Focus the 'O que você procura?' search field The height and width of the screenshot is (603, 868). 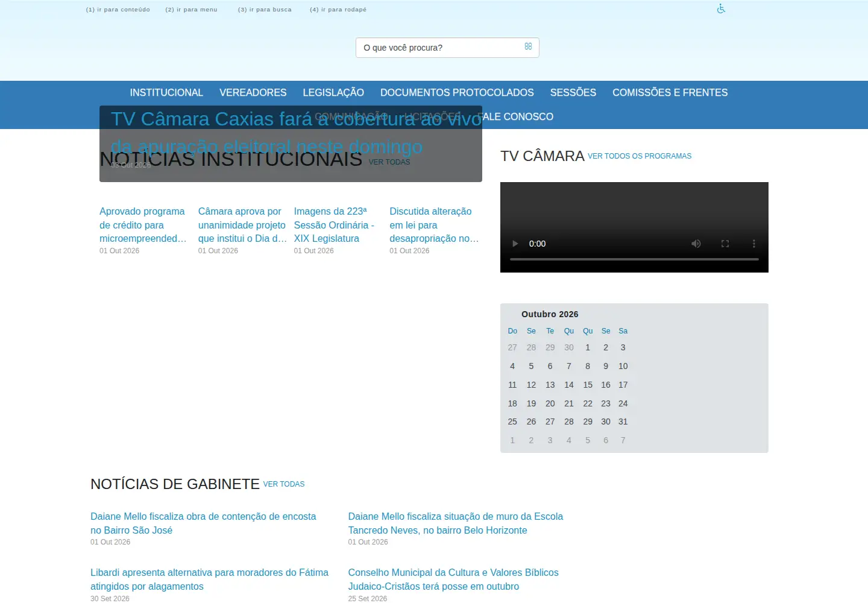pyautogui.click(x=447, y=48)
